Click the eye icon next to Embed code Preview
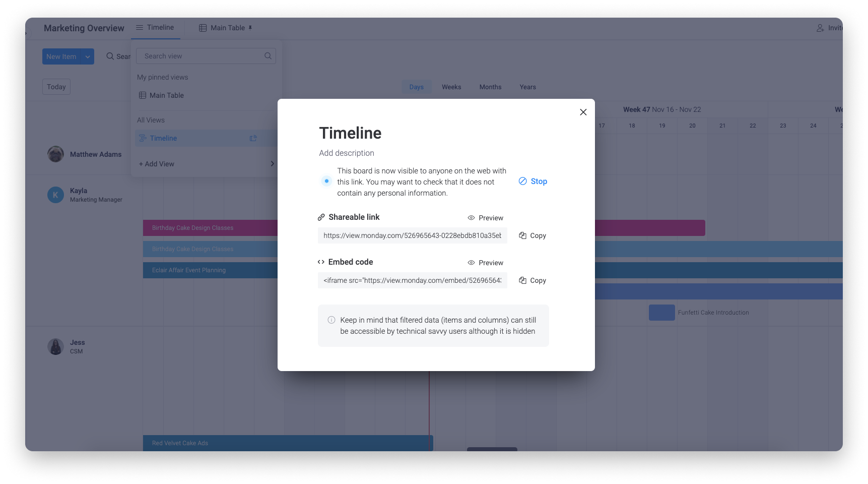Viewport: 868px width, 484px height. (x=472, y=263)
